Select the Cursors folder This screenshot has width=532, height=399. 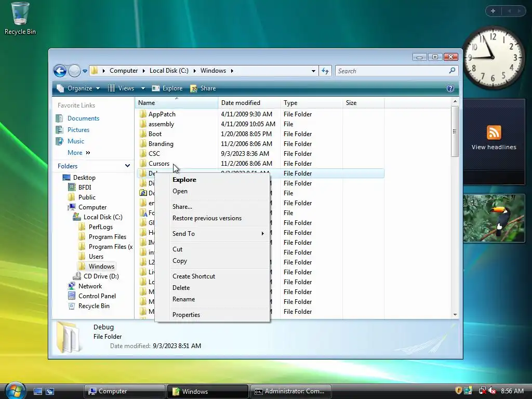pyautogui.click(x=158, y=164)
